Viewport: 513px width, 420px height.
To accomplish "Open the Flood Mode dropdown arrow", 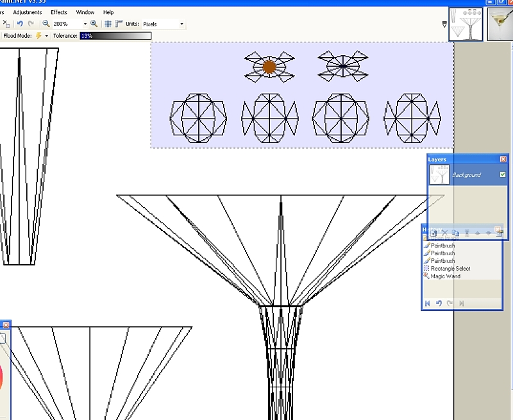I will click(x=47, y=36).
